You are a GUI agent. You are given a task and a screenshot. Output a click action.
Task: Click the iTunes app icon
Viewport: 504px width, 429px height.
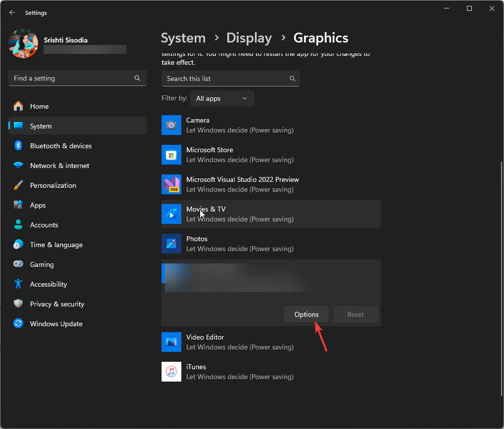pyautogui.click(x=171, y=372)
